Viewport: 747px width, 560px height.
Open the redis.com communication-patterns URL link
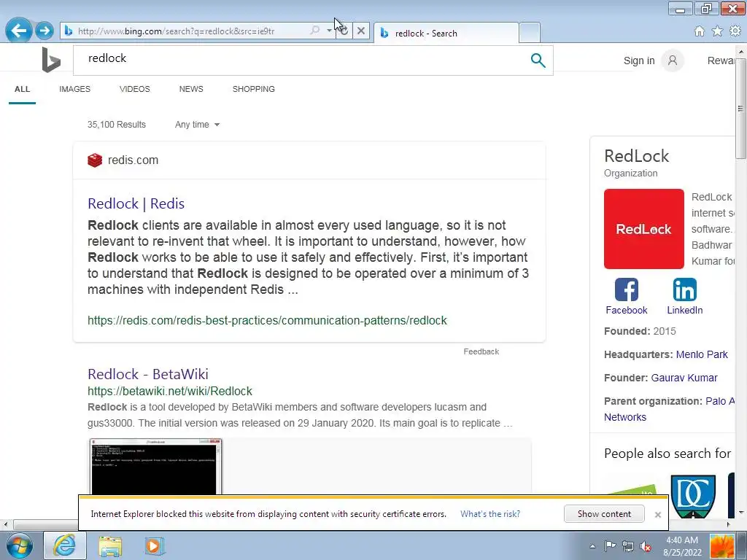tap(267, 320)
